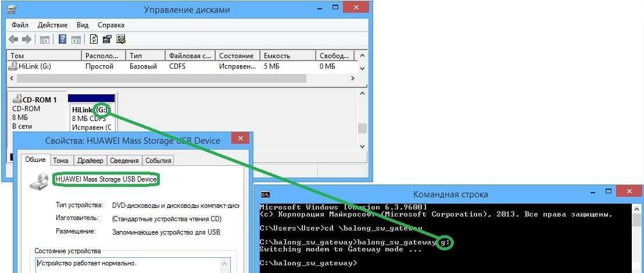
Task: Click the show/hide console tree toolbar icon
Action: pos(45,40)
